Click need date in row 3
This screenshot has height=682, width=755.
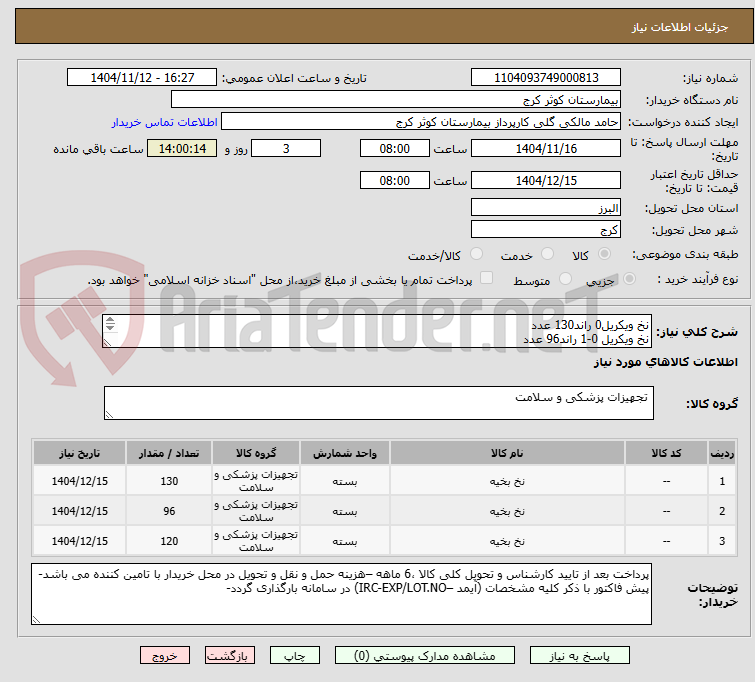79,541
